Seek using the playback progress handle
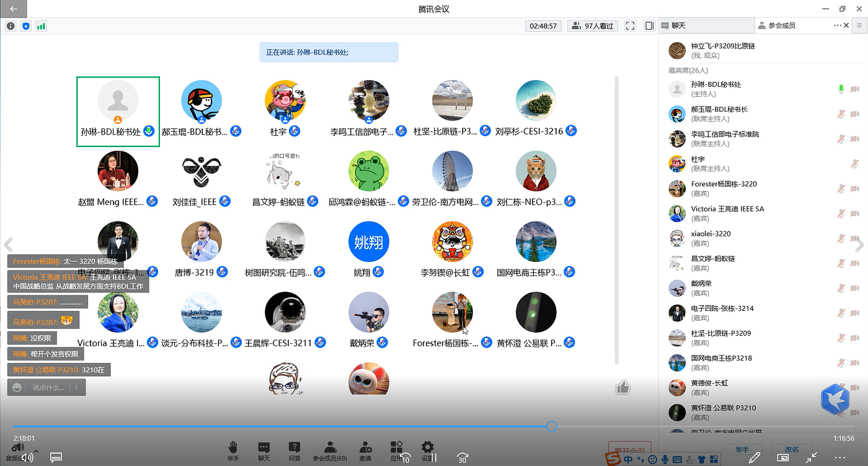Image resolution: width=868 pixels, height=466 pixels. pos(552,426)
